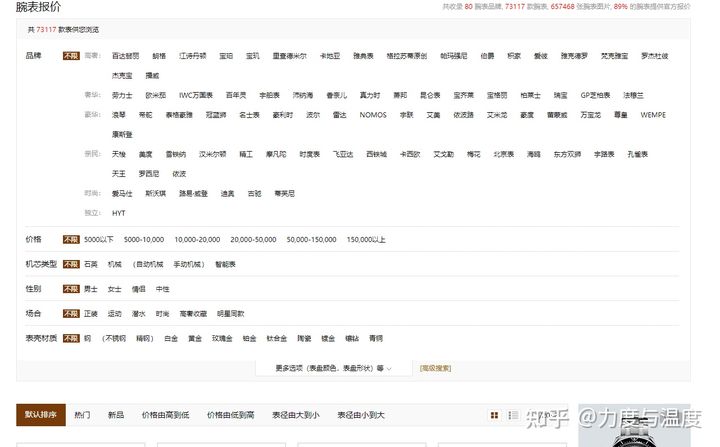Filter gender by 情侣
The width and height of the screenshot is (720, 447).
[138, 289]
